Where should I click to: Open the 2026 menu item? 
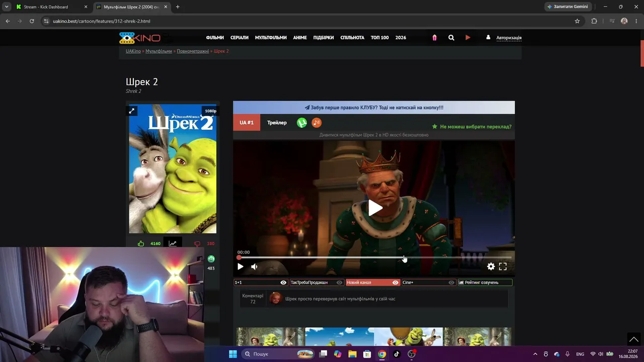point(400,38)
